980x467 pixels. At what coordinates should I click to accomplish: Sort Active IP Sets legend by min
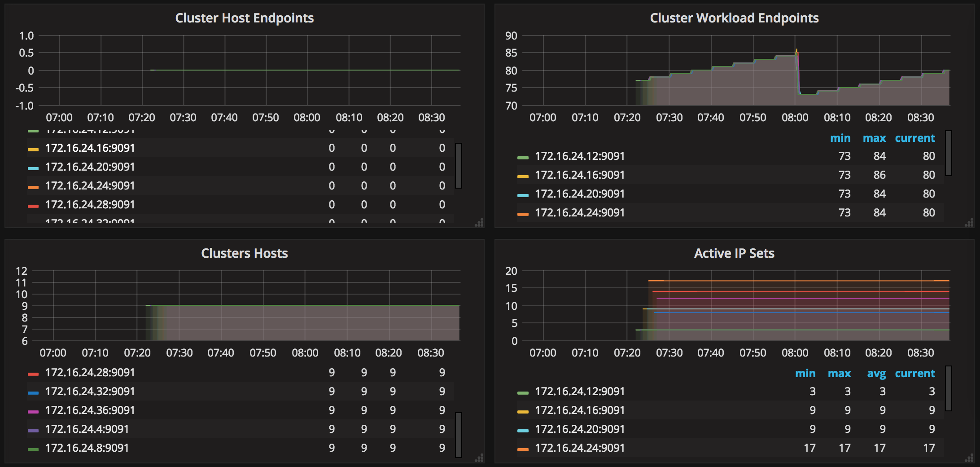pyautogui.click(x=805, y=374)
